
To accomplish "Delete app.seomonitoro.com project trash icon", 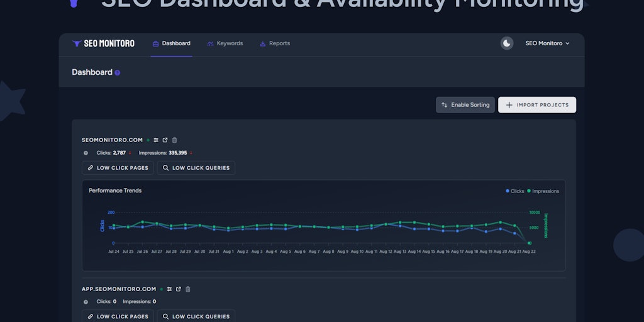I will tap(188, 289).
